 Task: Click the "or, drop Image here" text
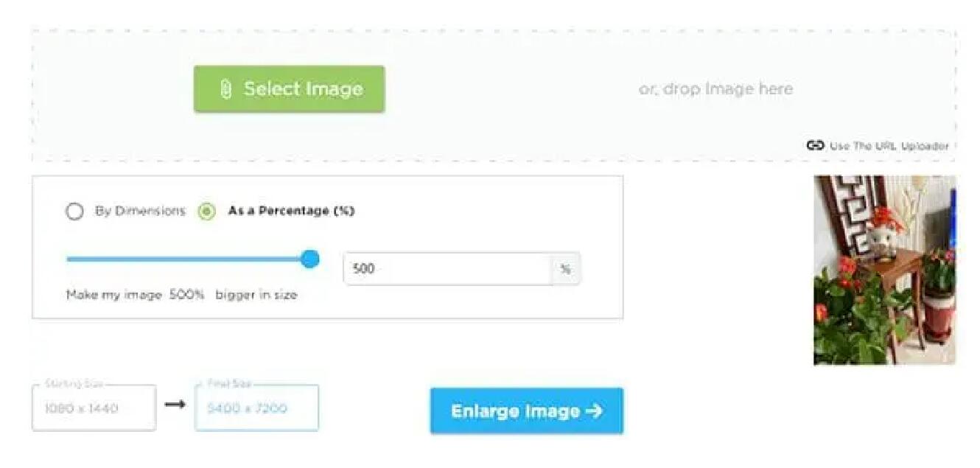point(715,89)
